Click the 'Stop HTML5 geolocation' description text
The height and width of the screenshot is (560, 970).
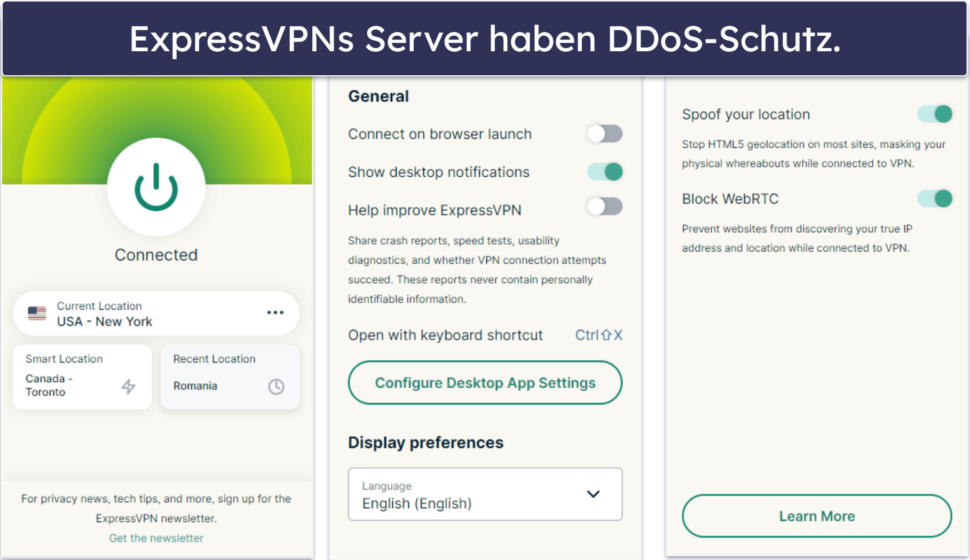(814, 154)
